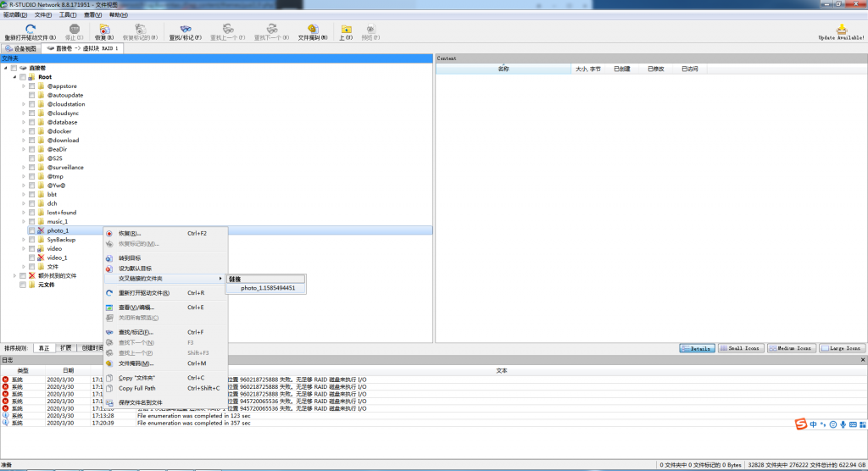Click the 上 up-folder toolbar icon
868x471 pixels.
(346, 30)
